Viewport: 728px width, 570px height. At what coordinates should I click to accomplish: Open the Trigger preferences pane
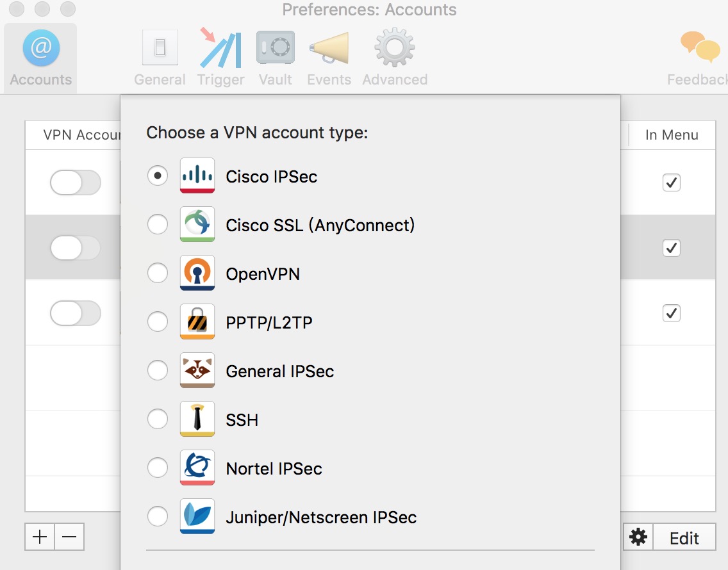[220, 58]
